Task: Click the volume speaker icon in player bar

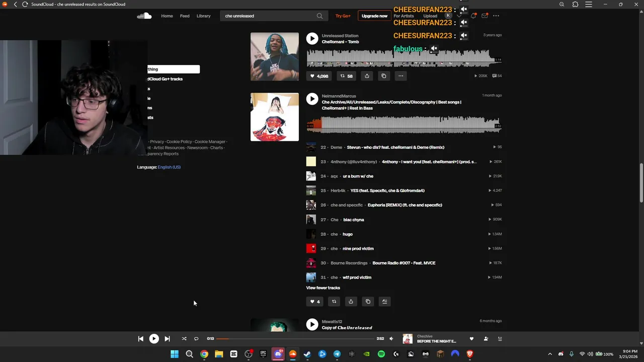Action: pos(391,339)
